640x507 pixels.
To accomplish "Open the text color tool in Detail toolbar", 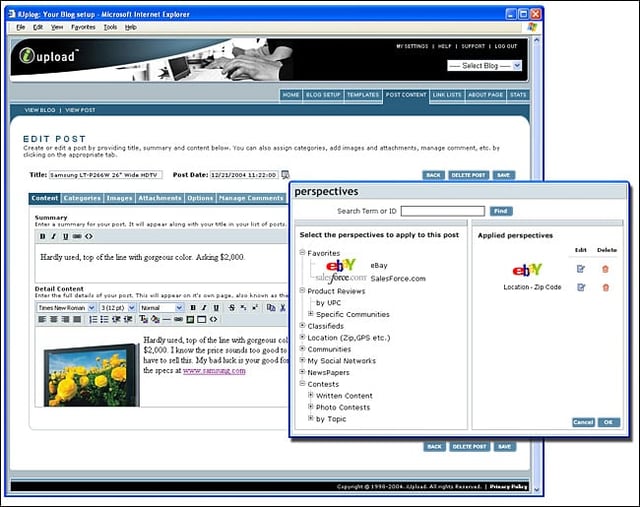I will (144, 319).
